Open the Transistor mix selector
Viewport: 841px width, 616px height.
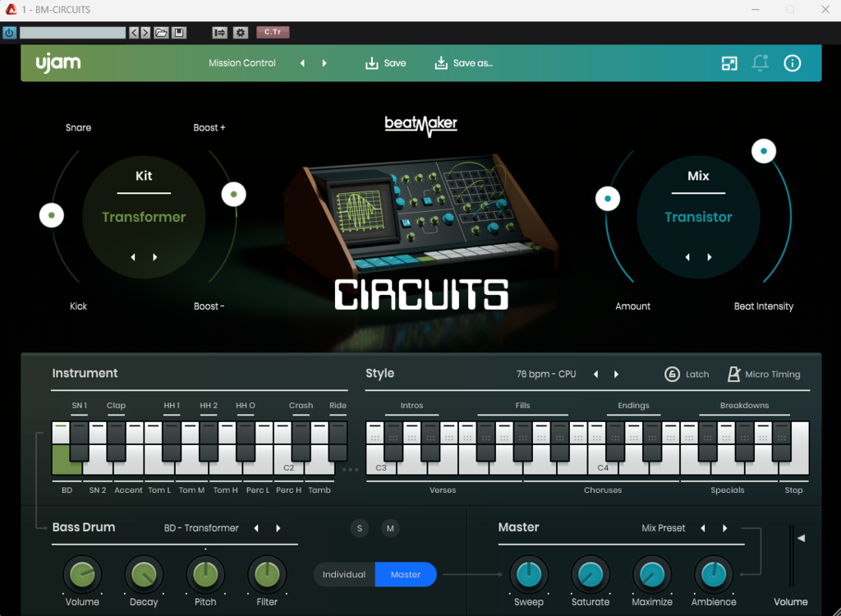[698, 217]
